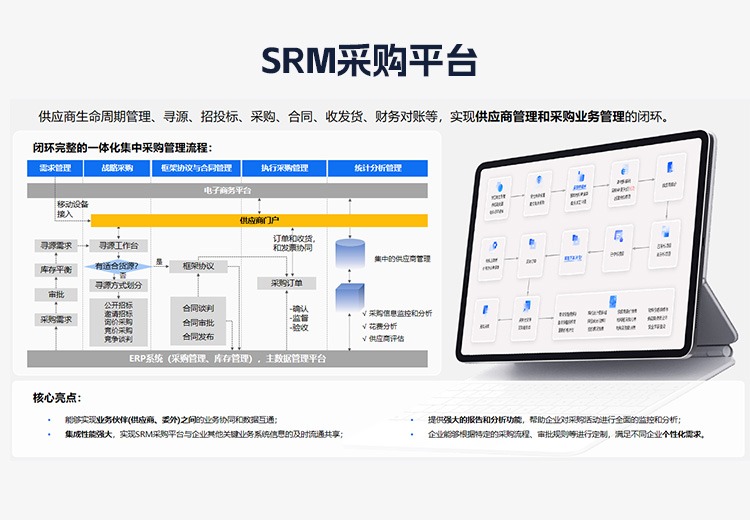Click the bullet line starting 提供强大的报告和分析功能

tap(554, 420)
